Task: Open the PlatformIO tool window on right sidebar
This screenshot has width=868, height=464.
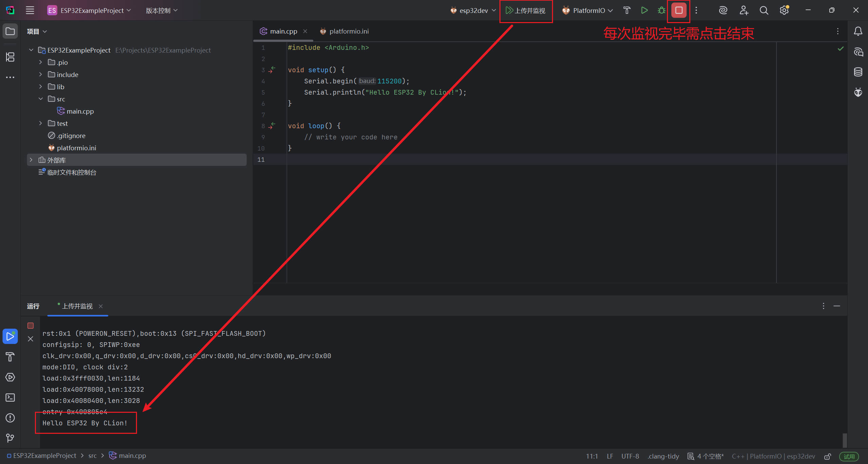Action: pos(858,92)
